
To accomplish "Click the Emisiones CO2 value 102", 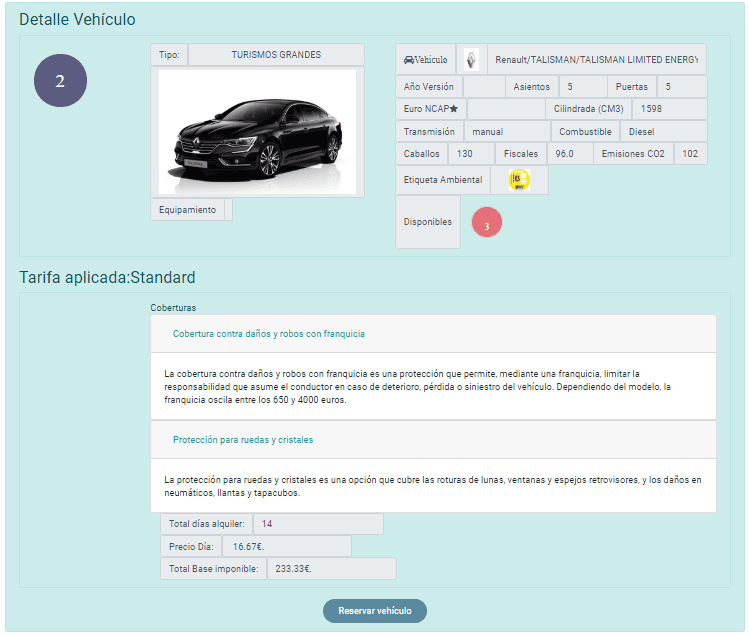I will [x=690, y=153].
